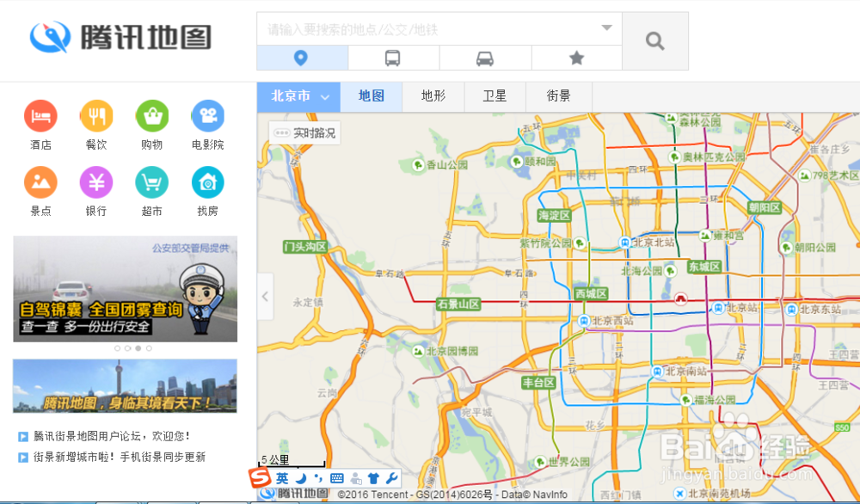Image resolution: width=860 pixels, height=504 pixels.
Task: Collapse the left side panel arrow
Action: [x=265, y=297]
